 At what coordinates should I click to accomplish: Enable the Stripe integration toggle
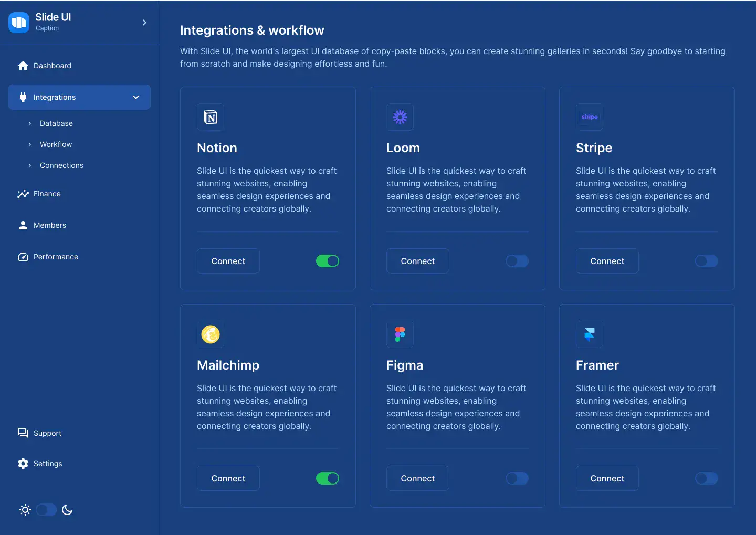point(707,261)
